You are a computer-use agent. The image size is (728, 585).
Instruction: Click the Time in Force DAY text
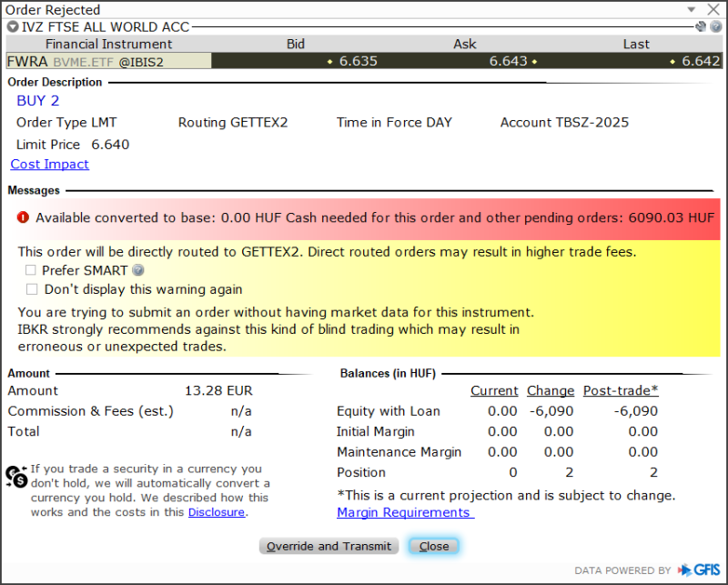(x=394, y=123)
